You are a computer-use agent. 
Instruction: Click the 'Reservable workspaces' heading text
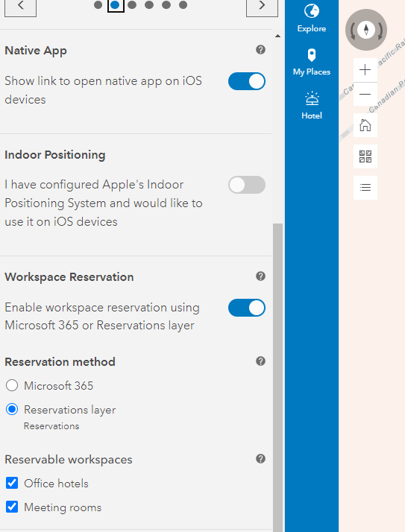pyautogui.click(x=69, y=460)
